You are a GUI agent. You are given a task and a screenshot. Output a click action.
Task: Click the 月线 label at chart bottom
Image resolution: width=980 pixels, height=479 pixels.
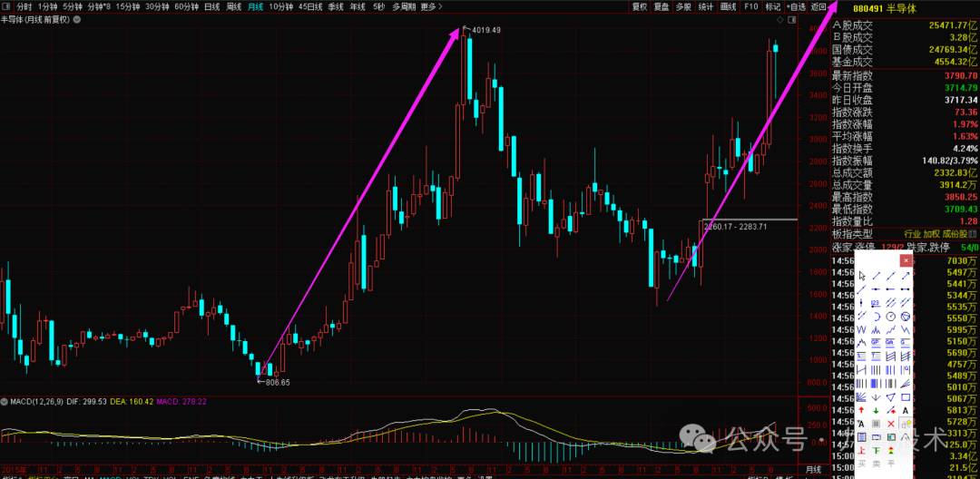813,469
